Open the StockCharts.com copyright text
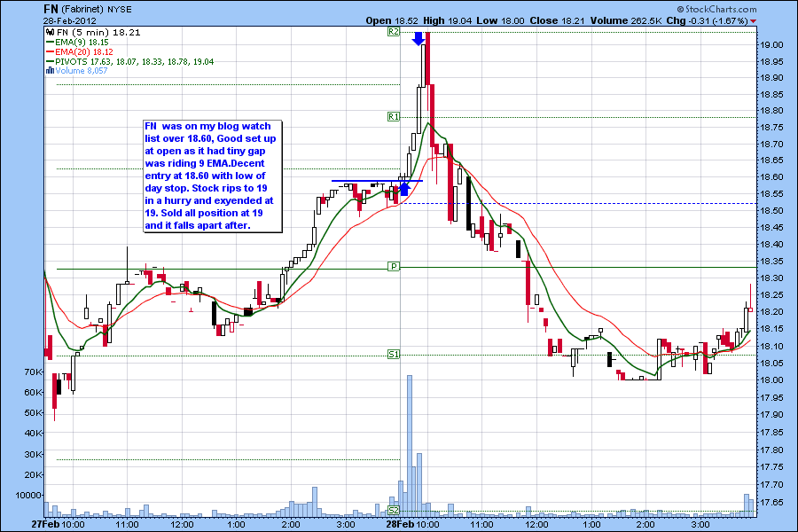This screenshot has width=798, height=532. (x=716, y=9)
